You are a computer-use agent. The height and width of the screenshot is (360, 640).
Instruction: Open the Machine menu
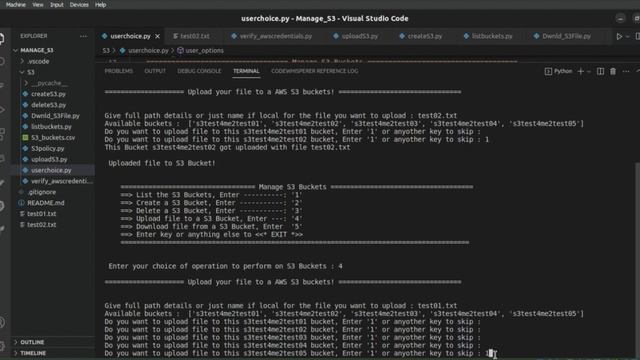16,4
